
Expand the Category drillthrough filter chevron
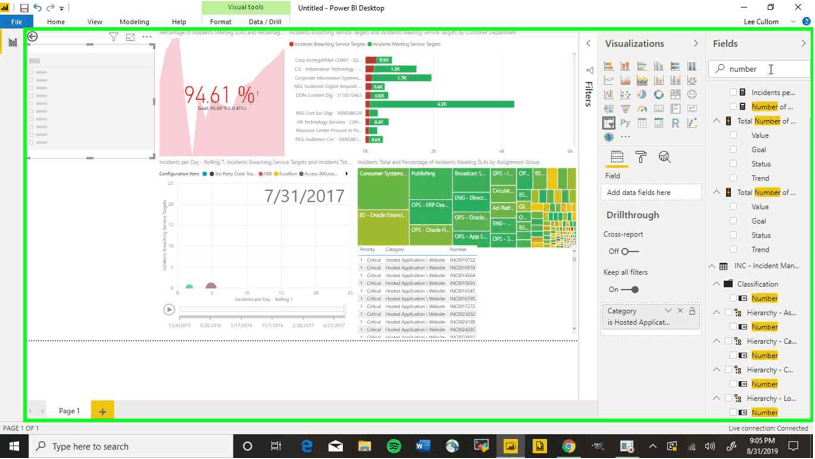coord(668,311)
